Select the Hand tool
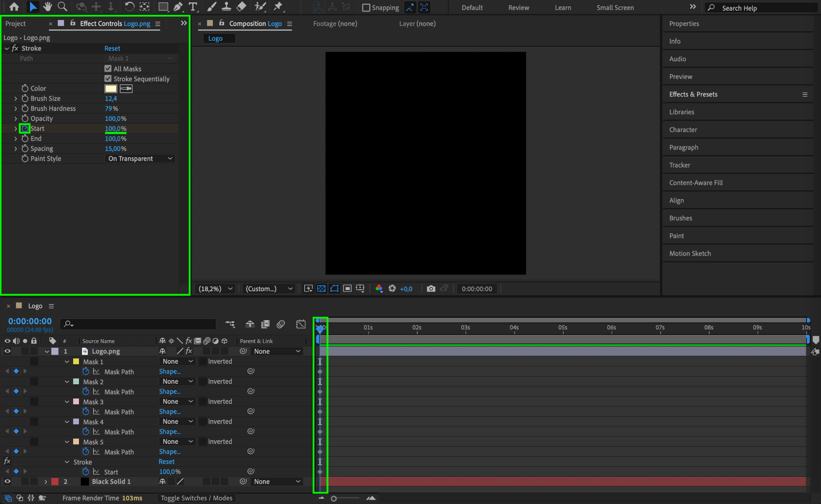The width and height of the screenshot is (821, 504). [x=48, y=7]
